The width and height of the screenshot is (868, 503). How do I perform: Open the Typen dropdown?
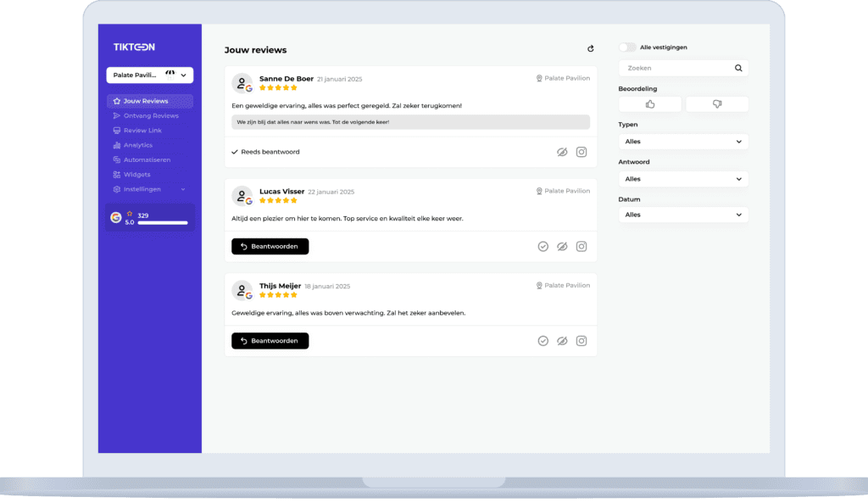683,142
